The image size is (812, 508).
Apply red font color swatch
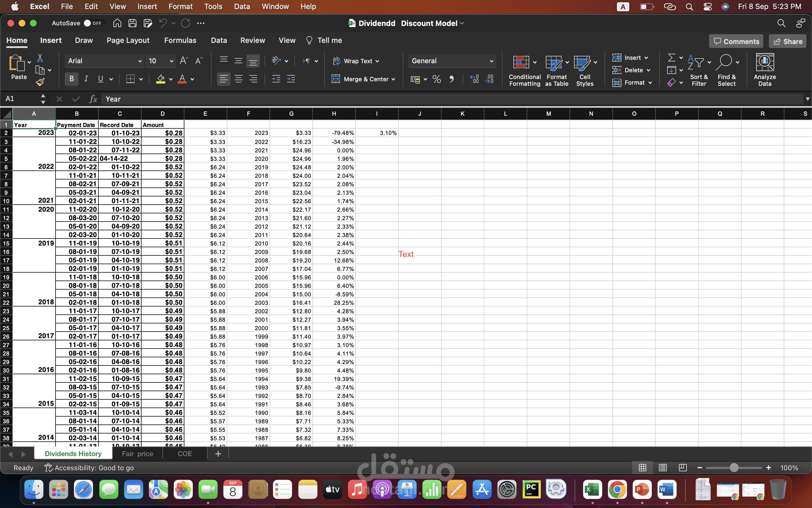(182, 79)
